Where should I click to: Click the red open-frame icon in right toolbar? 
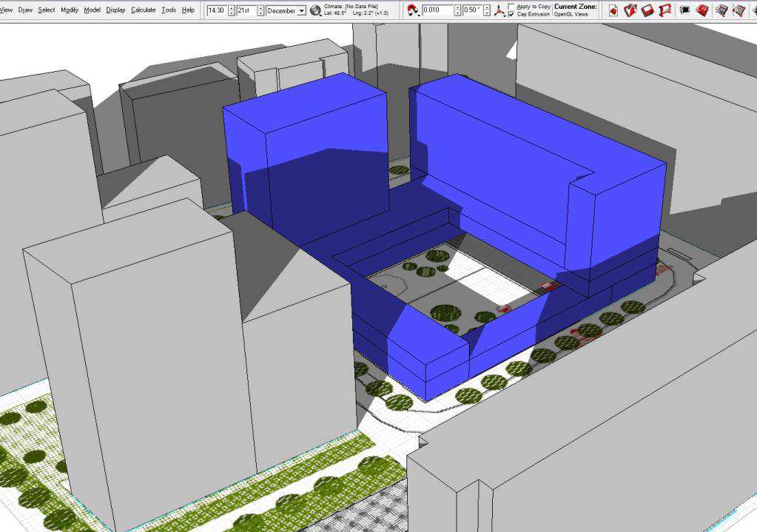point(665,10)
